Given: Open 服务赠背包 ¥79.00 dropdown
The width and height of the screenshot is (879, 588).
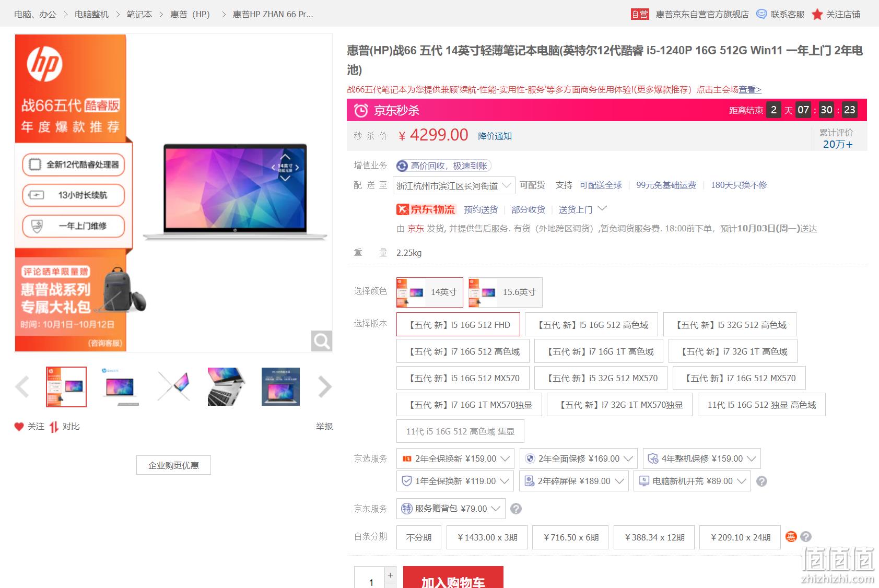Looking at the screenshot, I should pyautogui.click(x=451, y=509).
